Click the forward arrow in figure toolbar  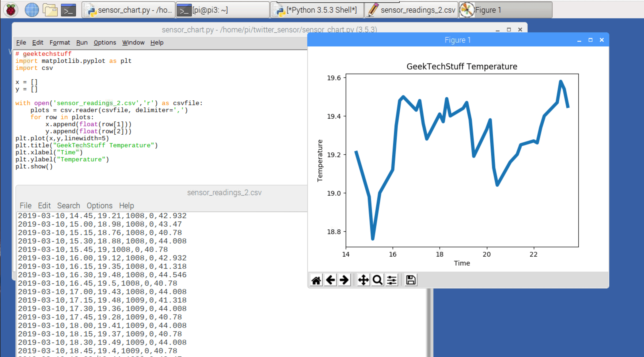click(345, 280)
